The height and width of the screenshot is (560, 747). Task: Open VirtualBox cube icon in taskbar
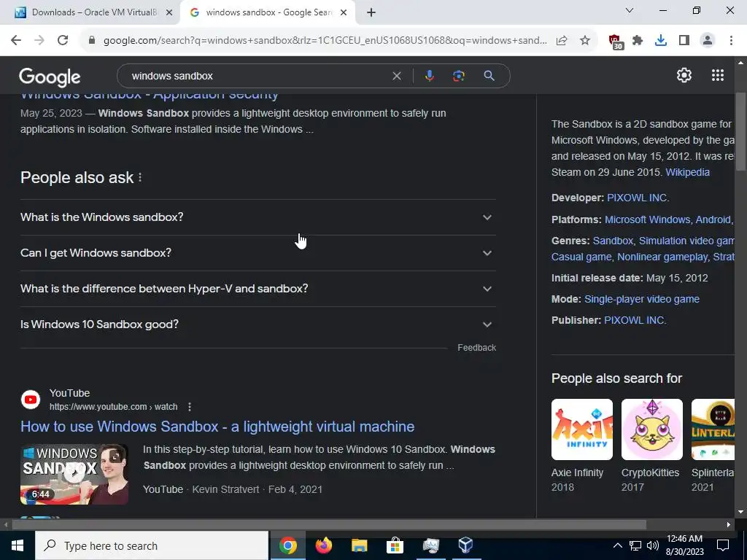click(465, 545)
